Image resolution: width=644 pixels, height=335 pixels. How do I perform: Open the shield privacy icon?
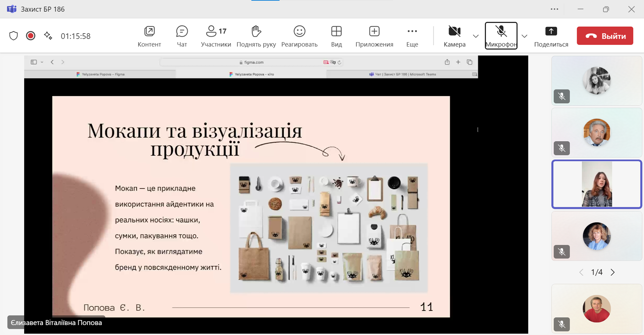(13, 36)
